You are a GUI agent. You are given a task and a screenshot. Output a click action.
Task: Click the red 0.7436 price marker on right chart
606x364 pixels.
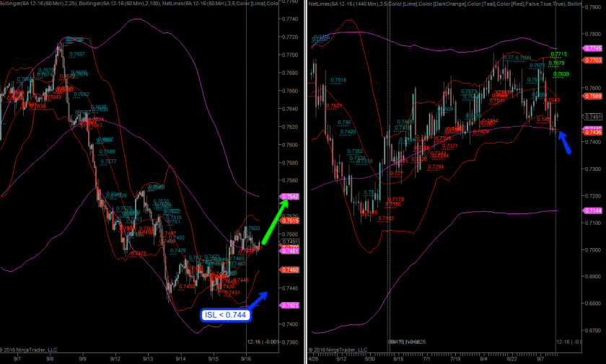[x=592, y=132]
